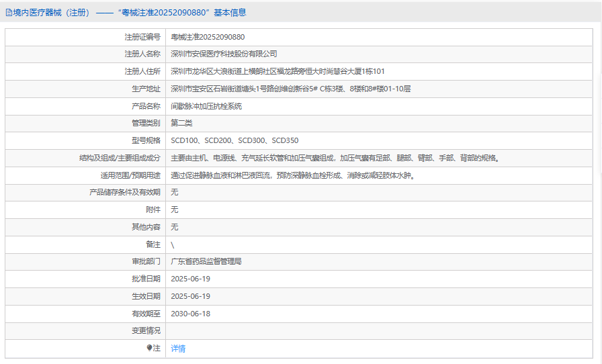
Task: Select the approving department 广东省药品监督管理局
Action: [x=206, y=261]
